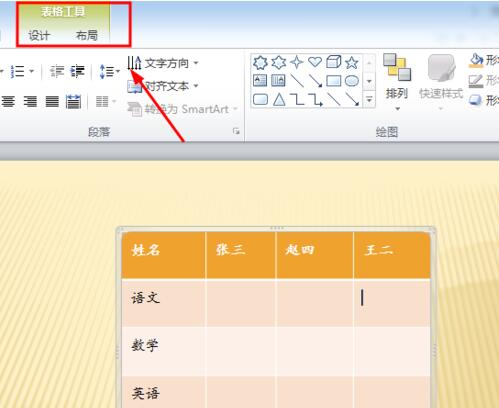This screenshot has width=499, height=408.
Task: Open the 快速样式 quick styles gallery
Action: coord(441,82)
